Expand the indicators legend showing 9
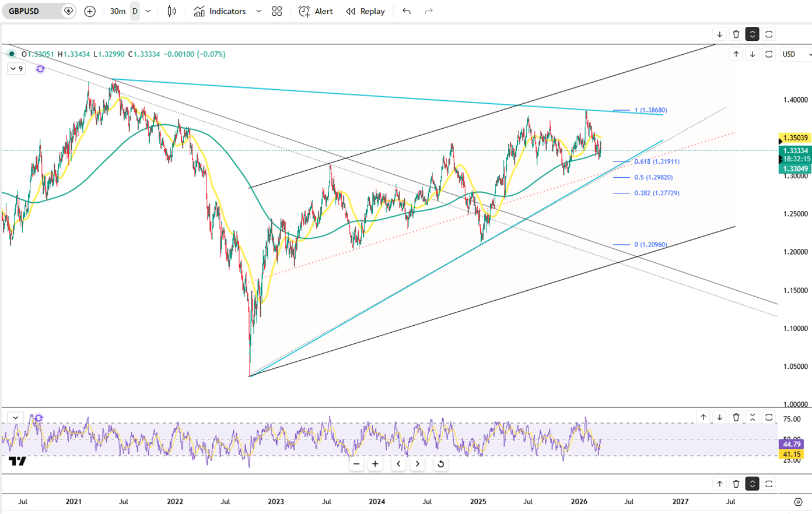The image size is (812, 514). [16, 69]
